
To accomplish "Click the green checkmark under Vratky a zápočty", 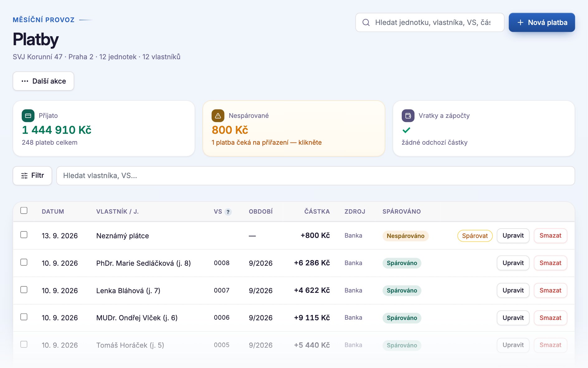I will click(x=406, y=130).
